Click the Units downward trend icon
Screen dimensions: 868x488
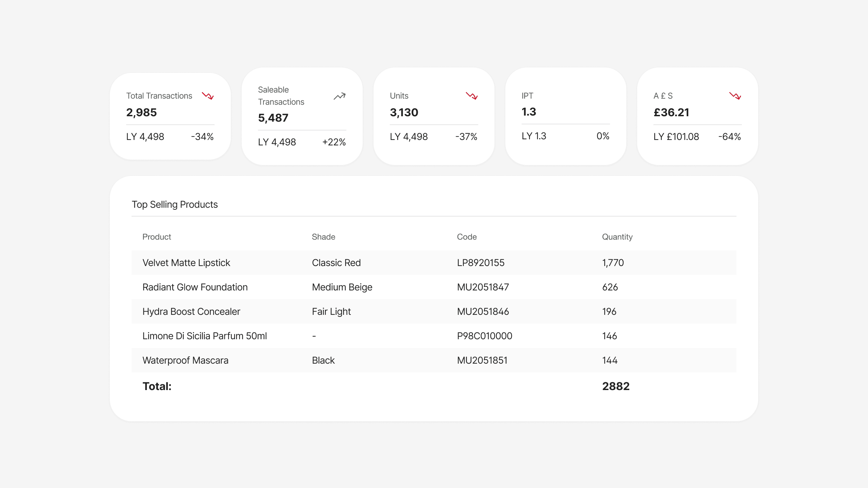pyautogui.click(x=472, y=96)
